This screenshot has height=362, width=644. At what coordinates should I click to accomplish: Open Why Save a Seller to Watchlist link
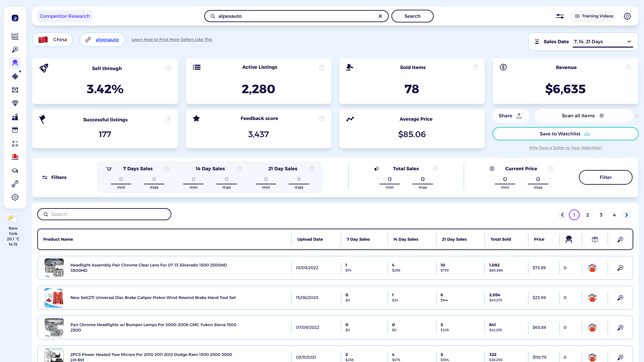(566, 148)
